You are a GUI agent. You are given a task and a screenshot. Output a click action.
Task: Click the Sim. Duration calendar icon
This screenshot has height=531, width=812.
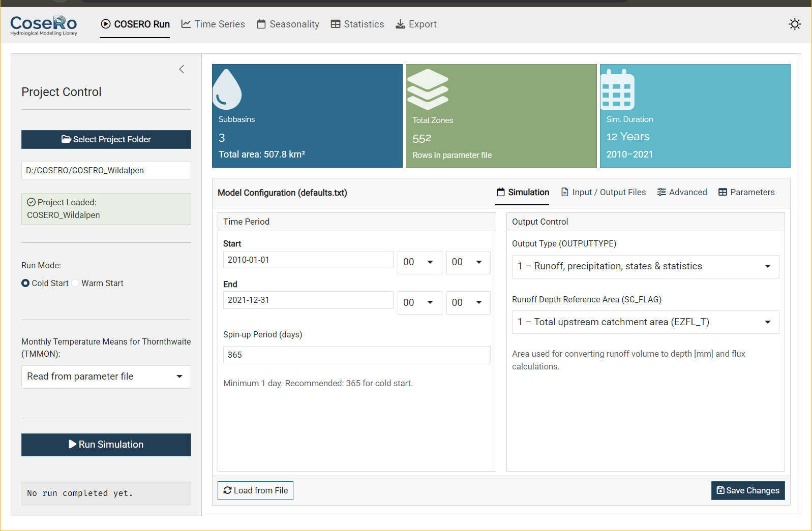617,90
